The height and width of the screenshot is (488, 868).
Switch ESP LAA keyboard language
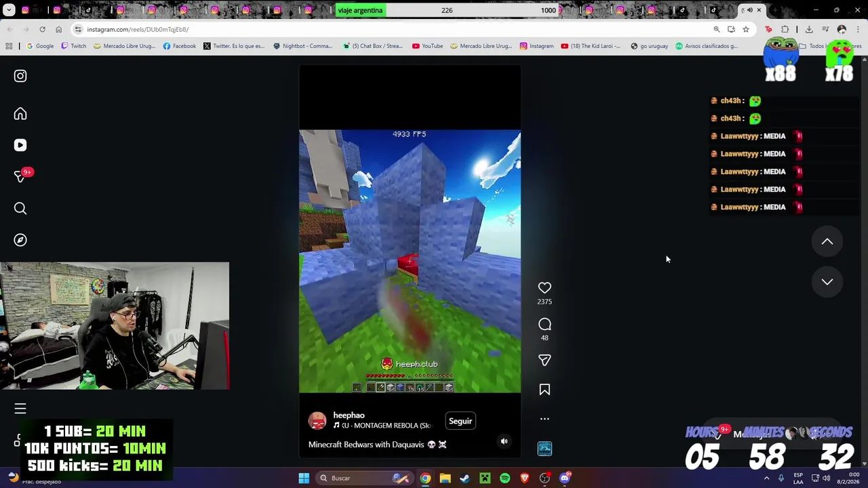(798, 478)
